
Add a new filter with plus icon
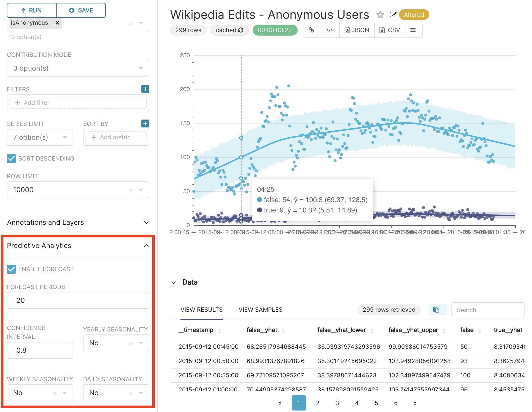pyautogui.click(x=145, y=89)
